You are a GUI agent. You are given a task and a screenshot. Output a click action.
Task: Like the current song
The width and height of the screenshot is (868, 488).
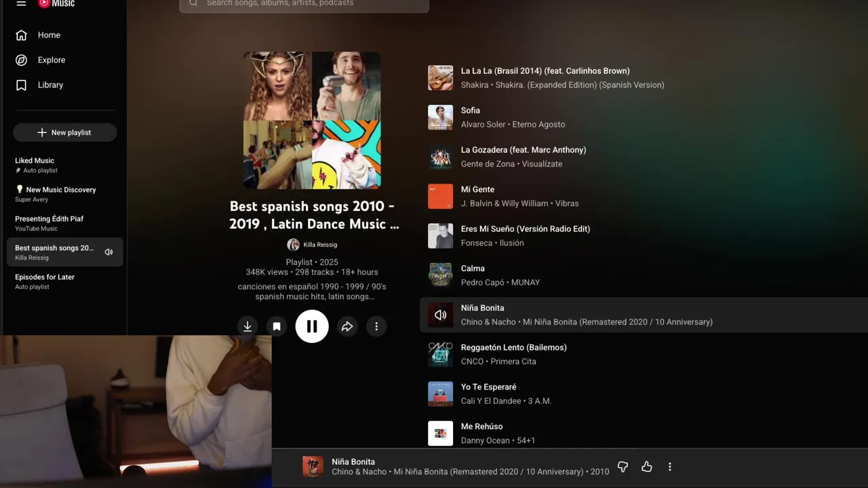click(x=647, y=467)
